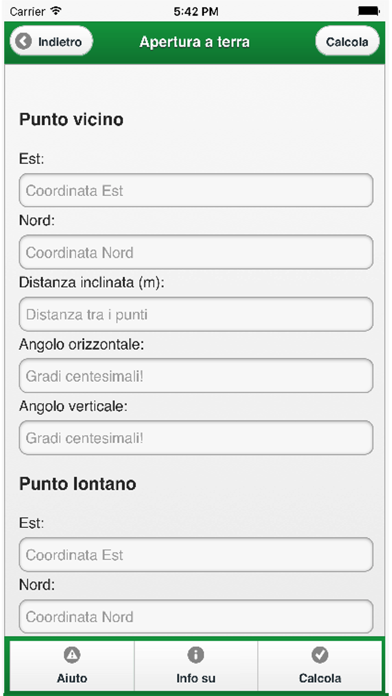392x696 pixels.
Task: Tap the Punto lontano section heading
Action: [77, 483]
